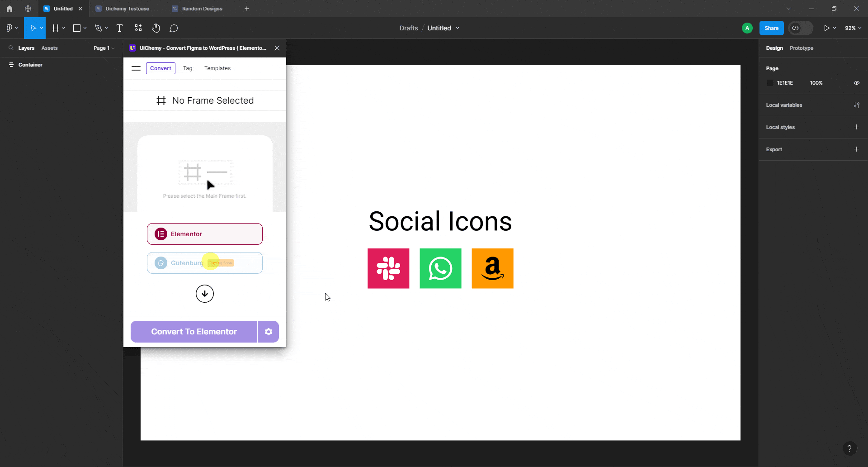Switch to the Prototype tab
This screenshot has height=467, width=868.
click(801, 48)
